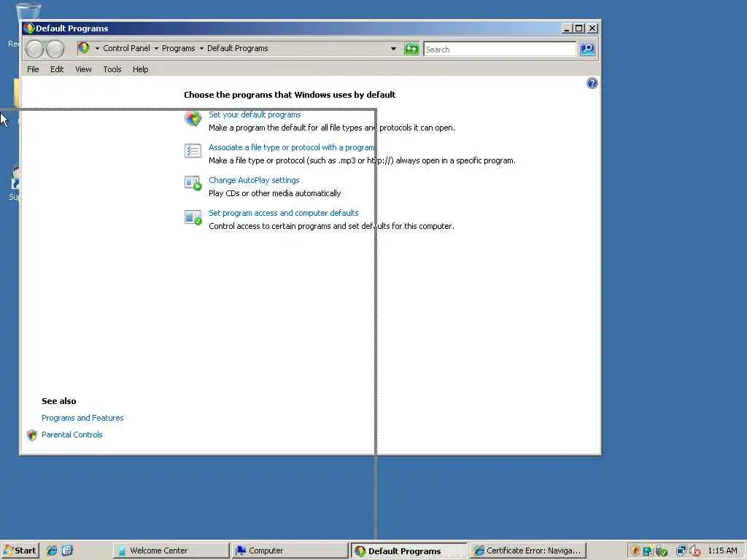This screenshot has width=747, height=560.
Task: Open Programs and Features link
Action: pyautogui.click(x=82, y=418)
